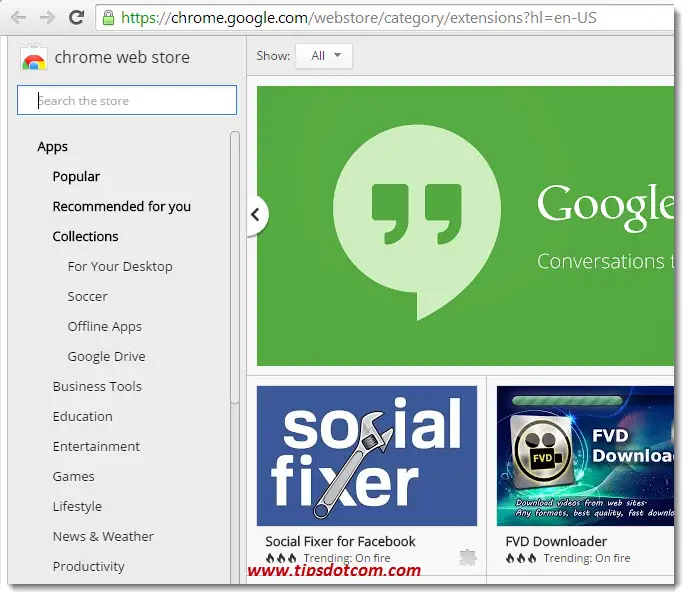
Task: Click the Chrome Web Store logo icon
Action: (34, 58)
